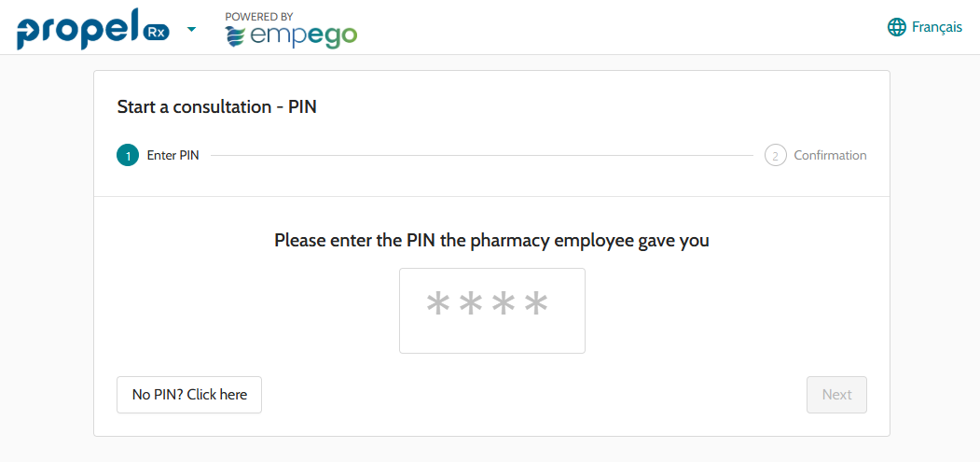Select the Enter PIN step label
The height and width of the screenshot is (462, 980).
(x=173, y=156)
